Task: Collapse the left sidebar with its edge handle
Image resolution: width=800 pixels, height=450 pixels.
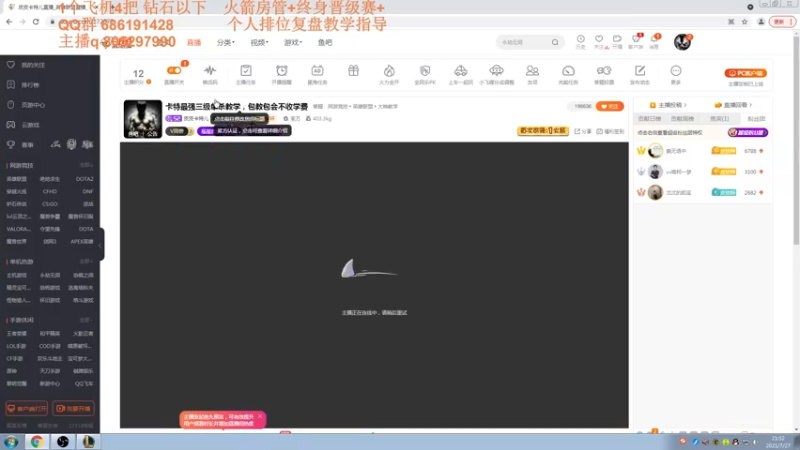Action: 101,244
